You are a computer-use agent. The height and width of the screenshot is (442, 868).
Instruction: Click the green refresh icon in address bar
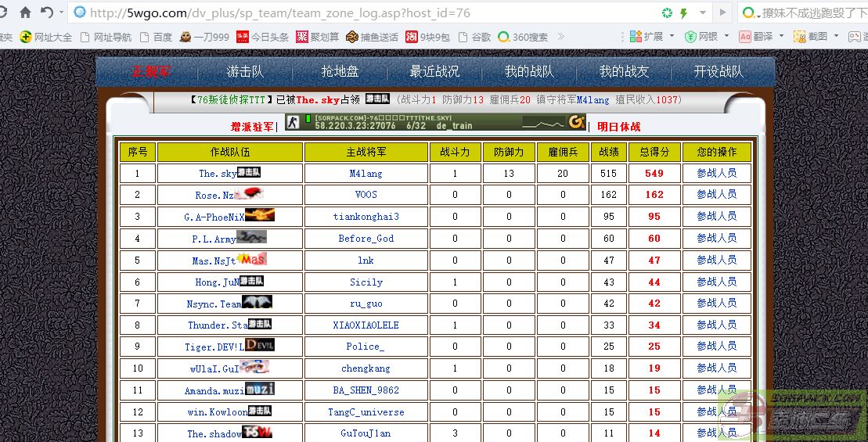pos(667,13)
